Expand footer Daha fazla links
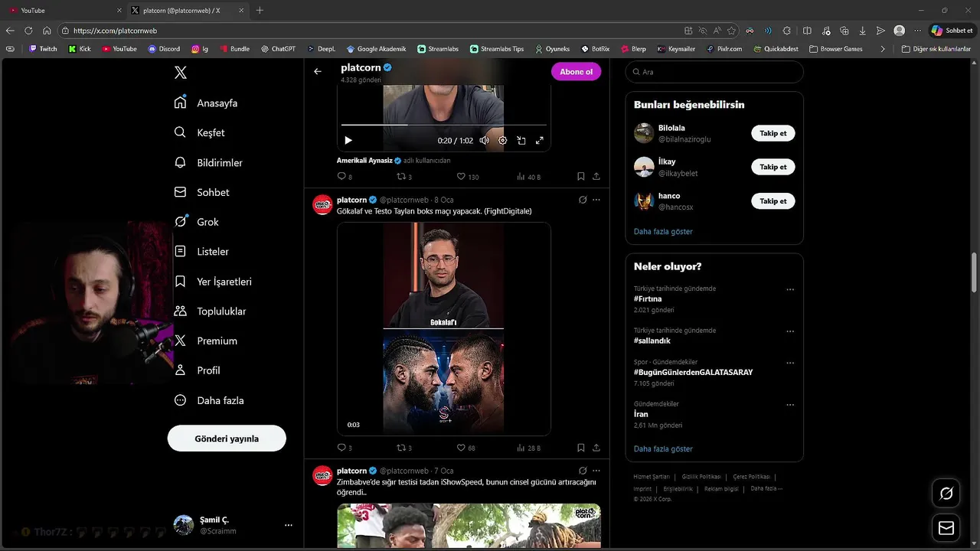Image resolution: width=980 pixels, height=551 pixels. 766,488
